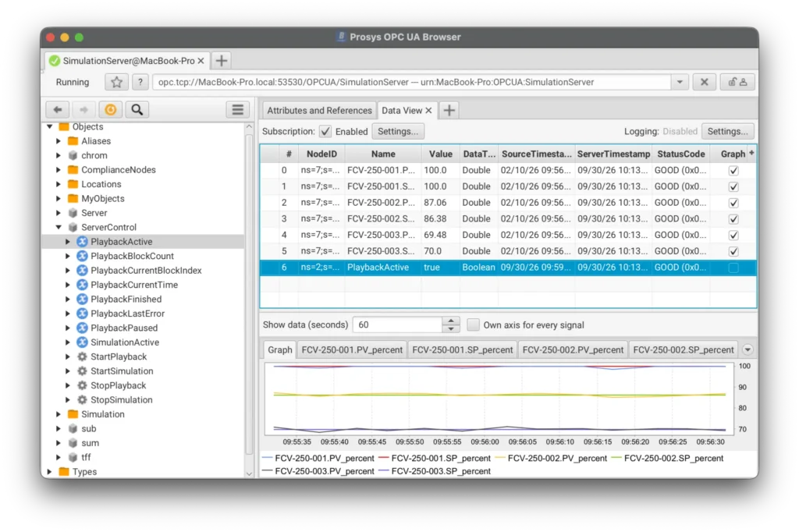Expand the ComplianceNodes folder
799x532 pixels.
click(59, 170)
